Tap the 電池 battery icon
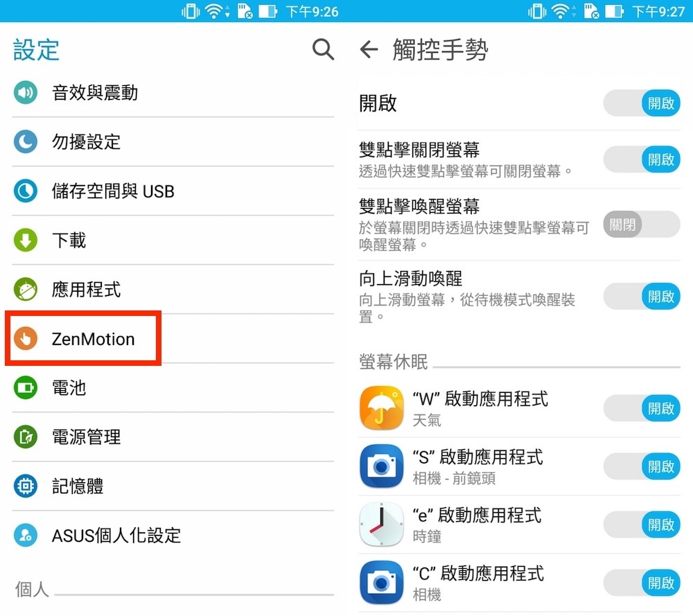 (x=26, y=387)
